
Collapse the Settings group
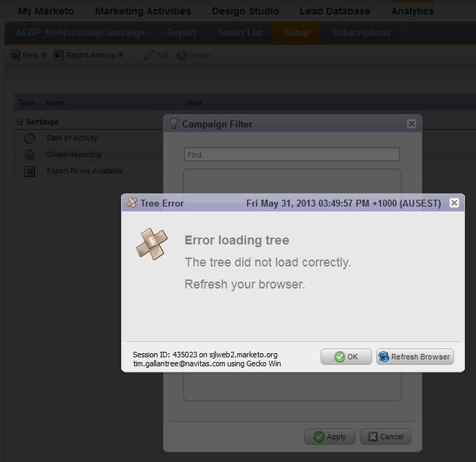tap(20, 122)
